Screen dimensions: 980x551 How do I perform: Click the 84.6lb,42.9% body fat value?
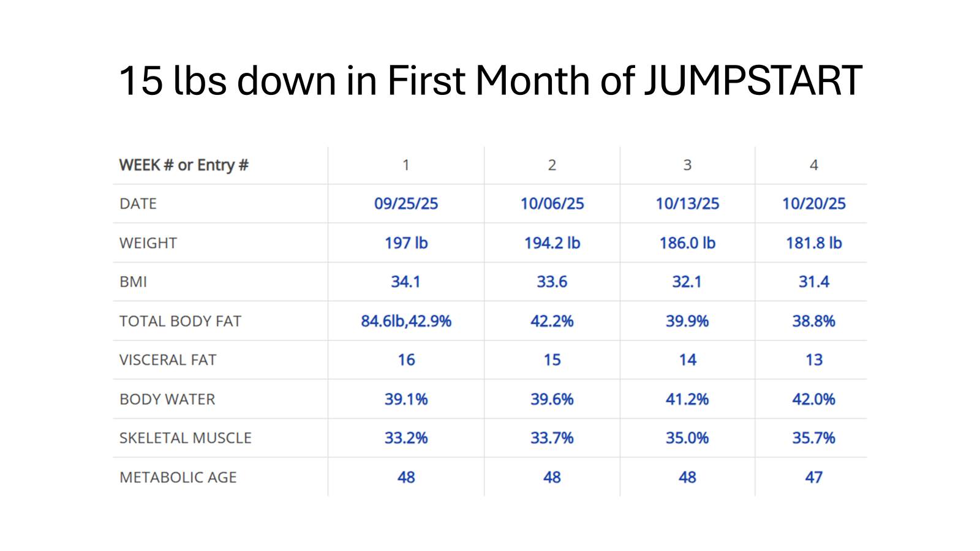(x=406, y=321)
